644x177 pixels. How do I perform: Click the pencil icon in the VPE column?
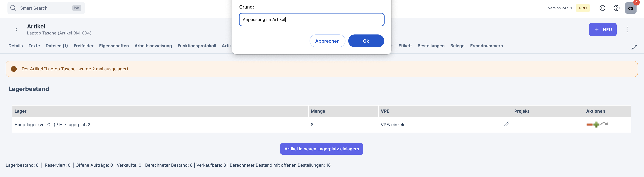click(506, 124)
